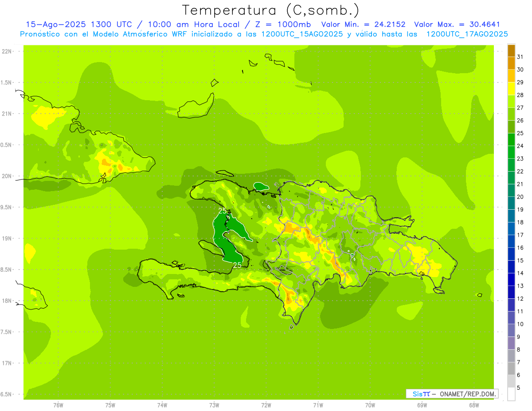Click the green color bar segment between 24 and 25
This screenshot has width=532, height=411.
point(511,140)
